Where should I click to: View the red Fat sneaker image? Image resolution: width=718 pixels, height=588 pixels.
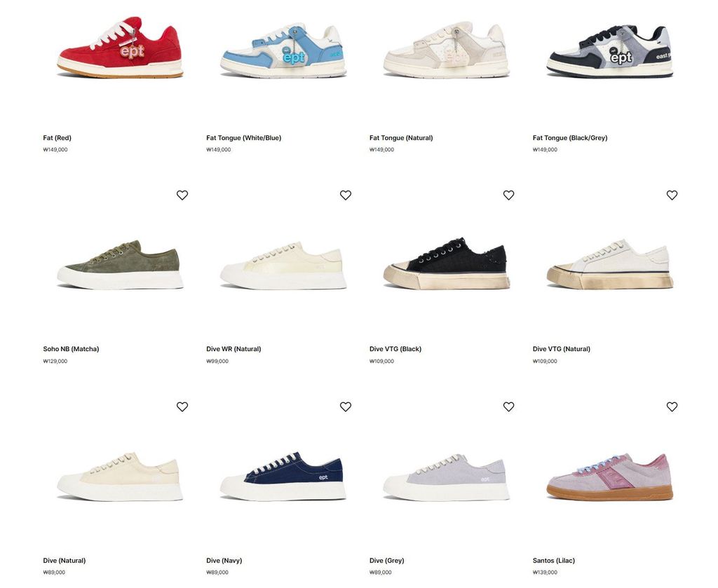coord(120,47)
